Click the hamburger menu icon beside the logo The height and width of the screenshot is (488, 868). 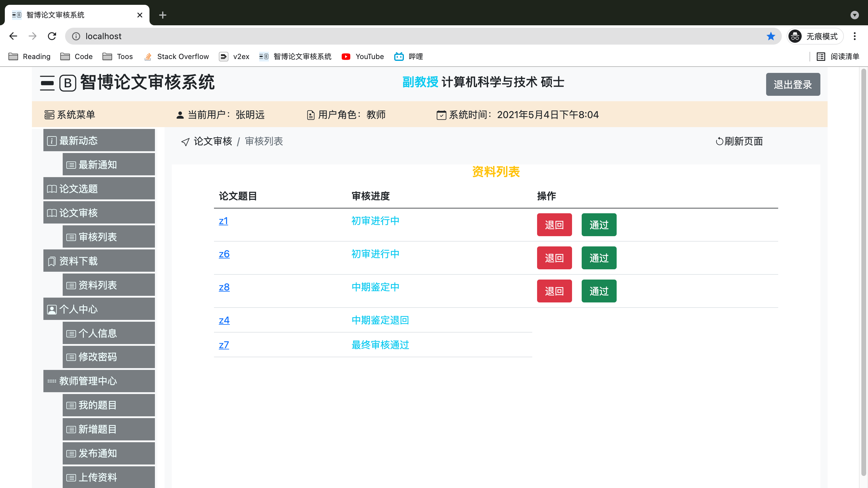tap(47, 83)
